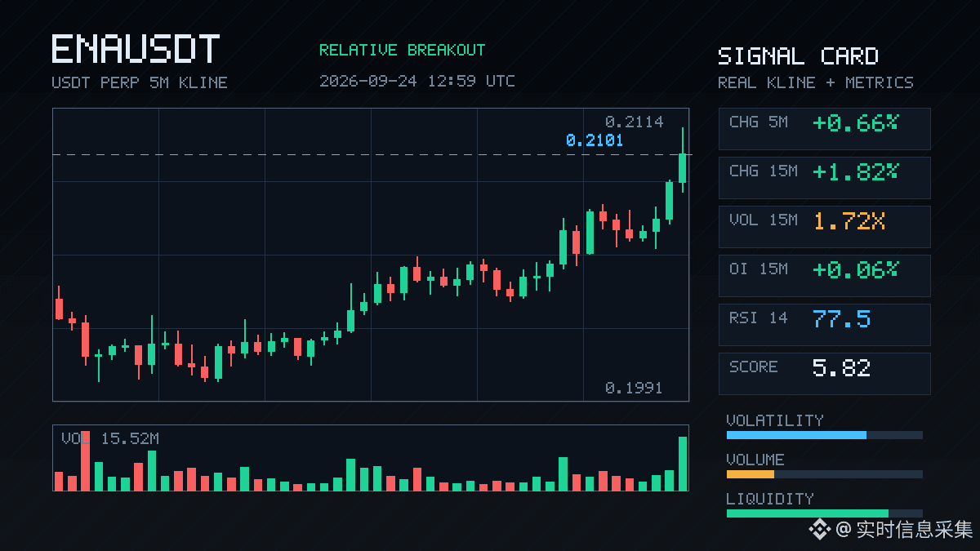Click the 0.1991 low price label
This screenshot has width=980, height=551.
634,388
